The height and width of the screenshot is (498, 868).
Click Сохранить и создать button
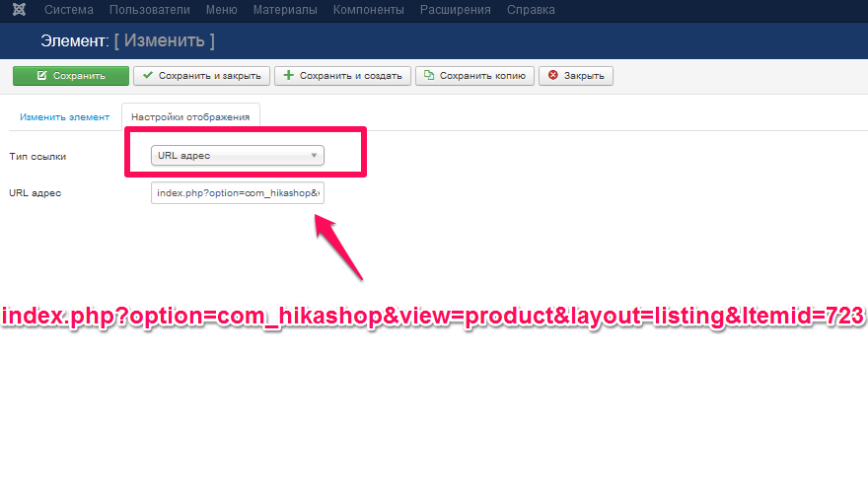(342, 76)
